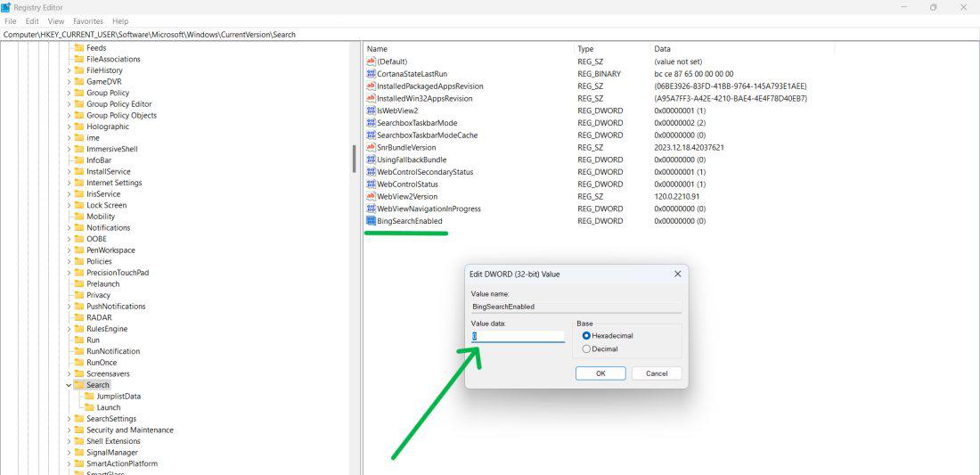
Task: Expand the ImmersiveShell key
Action: [x=69, y=149]
